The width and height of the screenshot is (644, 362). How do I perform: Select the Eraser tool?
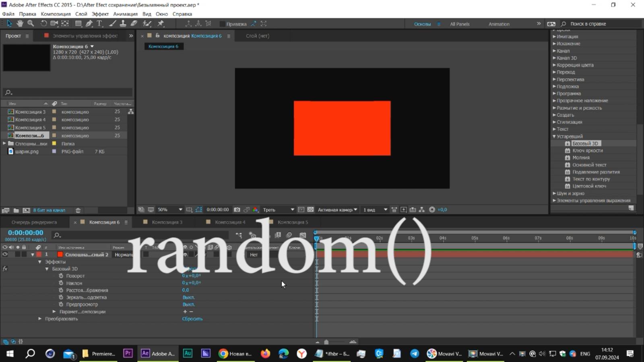[134, 24]
